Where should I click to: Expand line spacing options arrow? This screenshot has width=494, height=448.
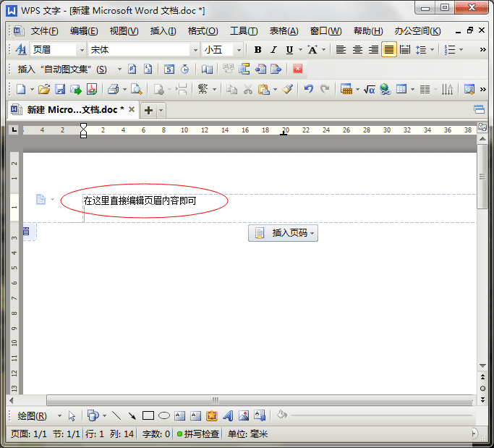click(x=432, y=49)
